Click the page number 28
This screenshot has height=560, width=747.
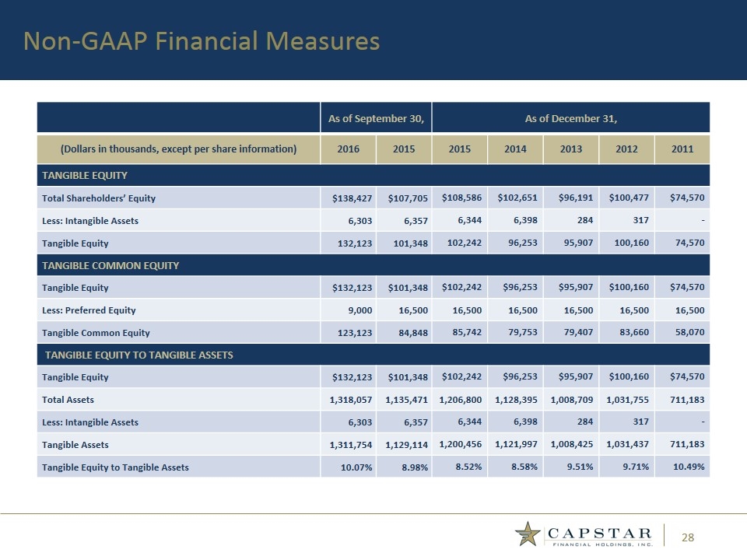(x=688, y=538)
